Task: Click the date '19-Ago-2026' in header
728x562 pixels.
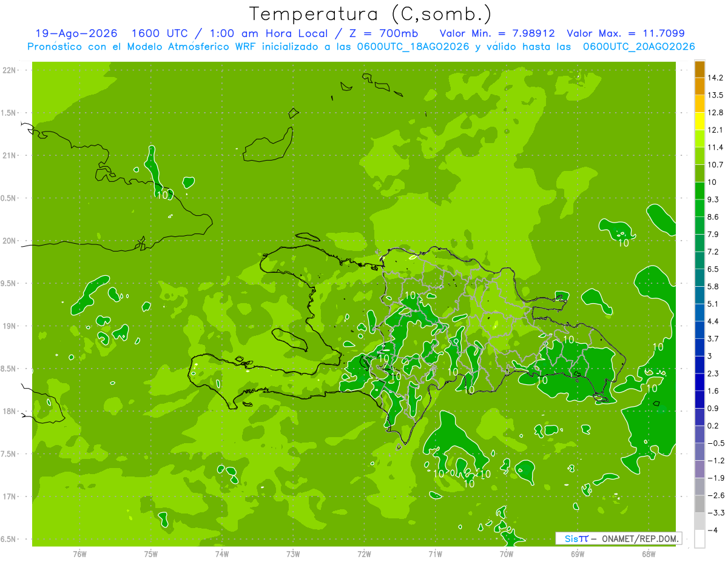Action: (75, 33)
